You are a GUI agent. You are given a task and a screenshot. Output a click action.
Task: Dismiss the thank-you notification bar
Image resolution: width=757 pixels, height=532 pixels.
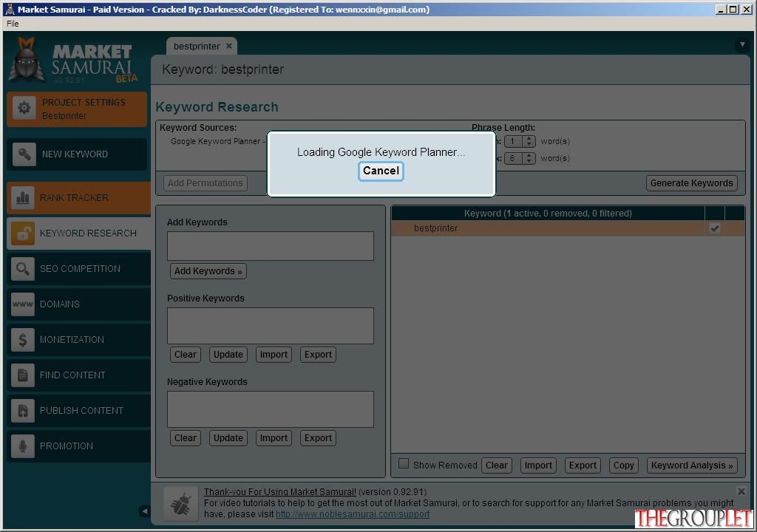point(741,491)
